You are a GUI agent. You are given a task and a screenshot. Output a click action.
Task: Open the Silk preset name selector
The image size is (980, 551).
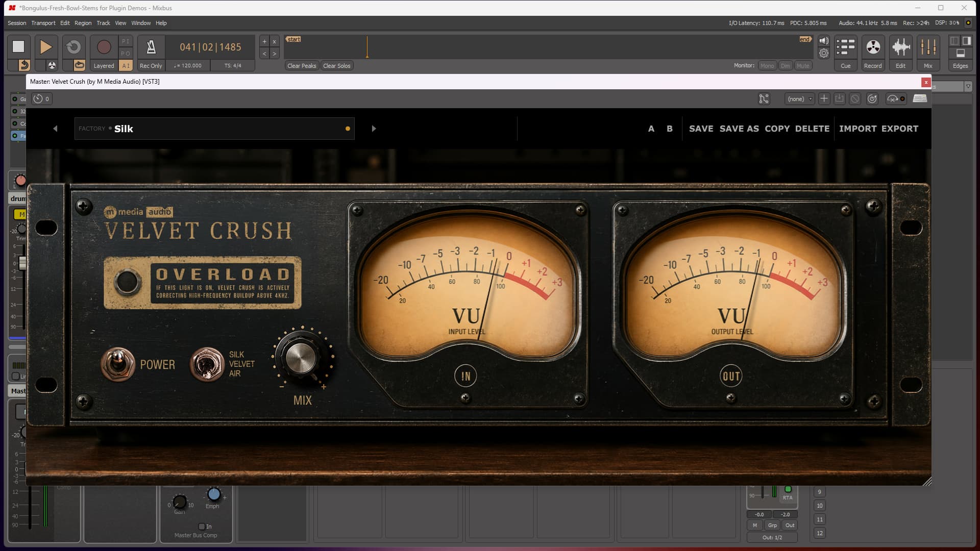pyautogui.click(x=214, y=129)
